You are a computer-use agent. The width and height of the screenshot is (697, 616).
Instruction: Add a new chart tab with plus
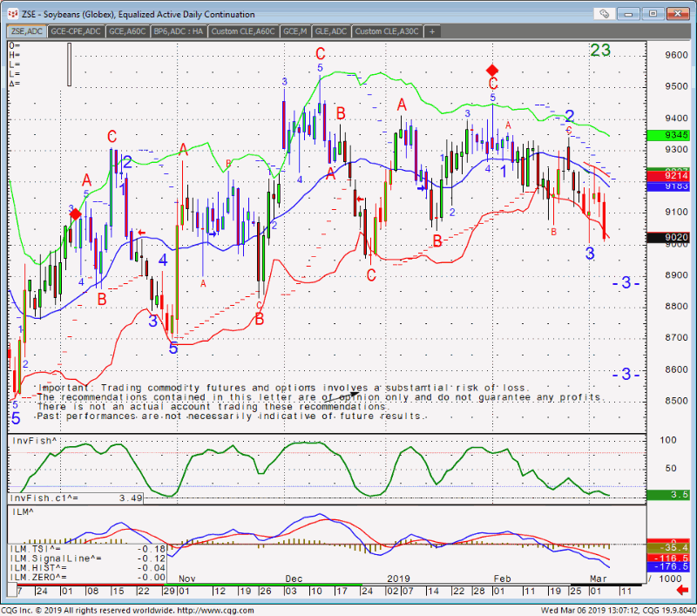431,31
